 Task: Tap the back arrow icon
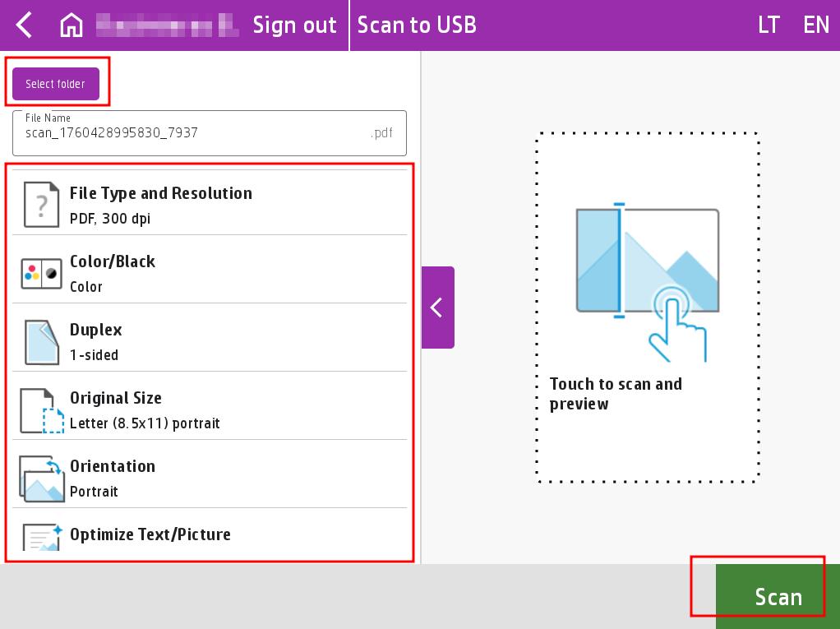(x=25, y=25)
